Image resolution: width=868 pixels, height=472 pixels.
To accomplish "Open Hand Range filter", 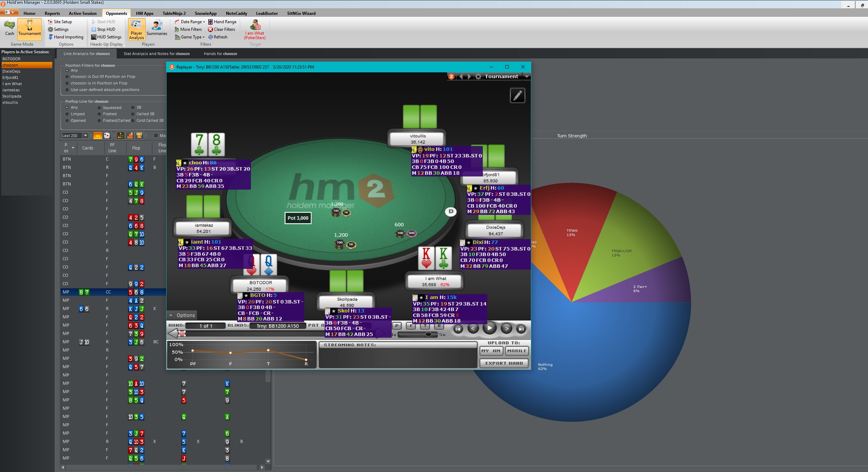I will 223,22.
